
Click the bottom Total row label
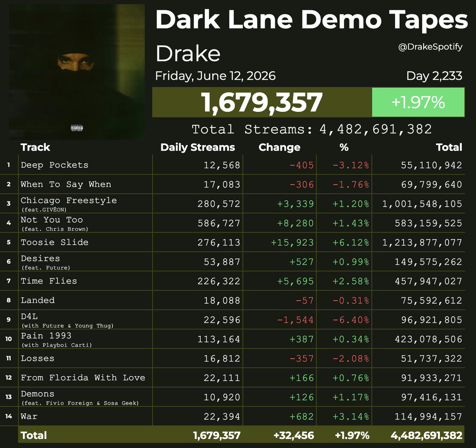pos(34,435)
